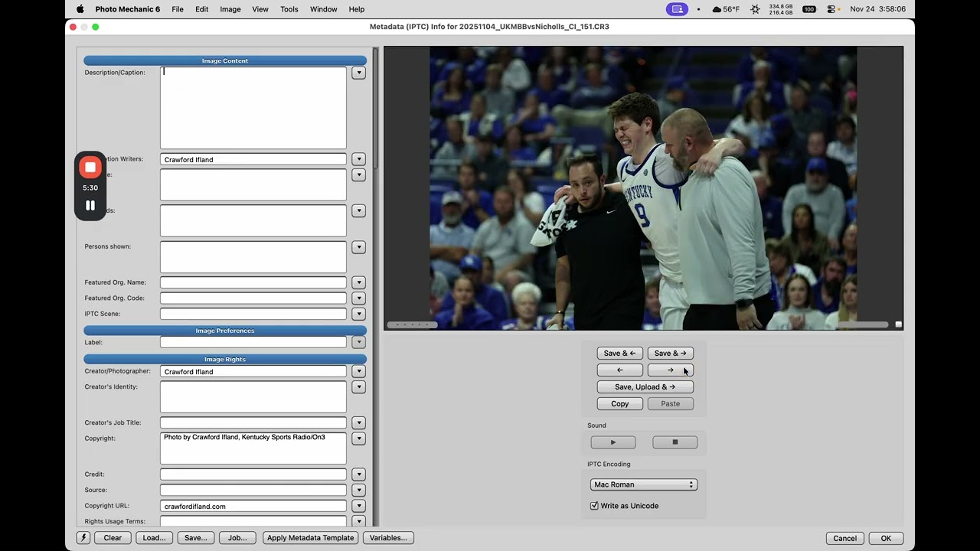Open the Edit menu
This screenshot has width=980, height=551.
(202, 9)
